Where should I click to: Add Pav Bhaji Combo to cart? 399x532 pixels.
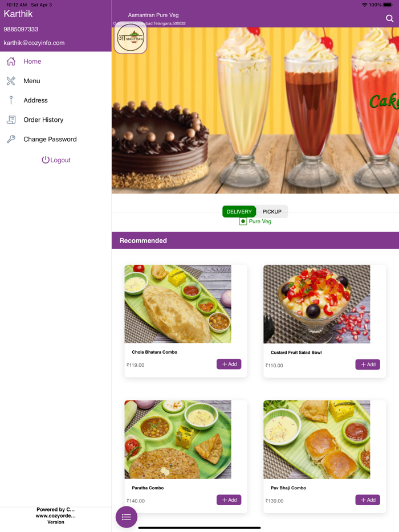pos(368,500)
